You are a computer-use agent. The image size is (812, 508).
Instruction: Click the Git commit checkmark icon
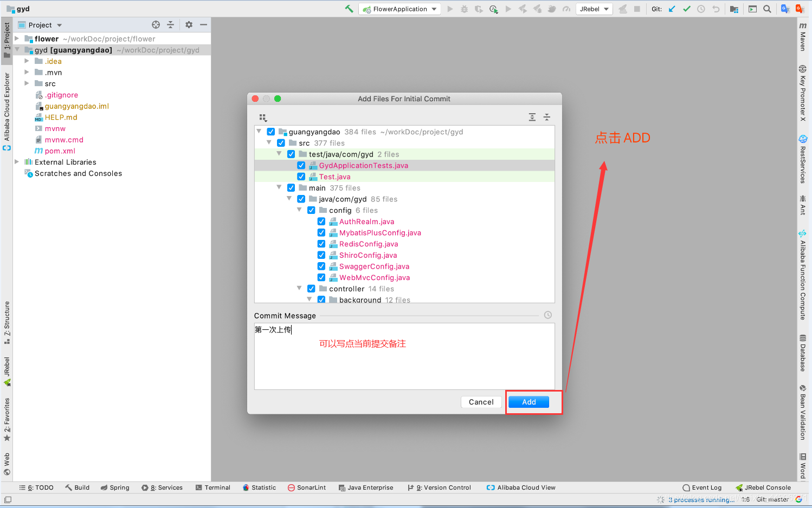(687, 9)
